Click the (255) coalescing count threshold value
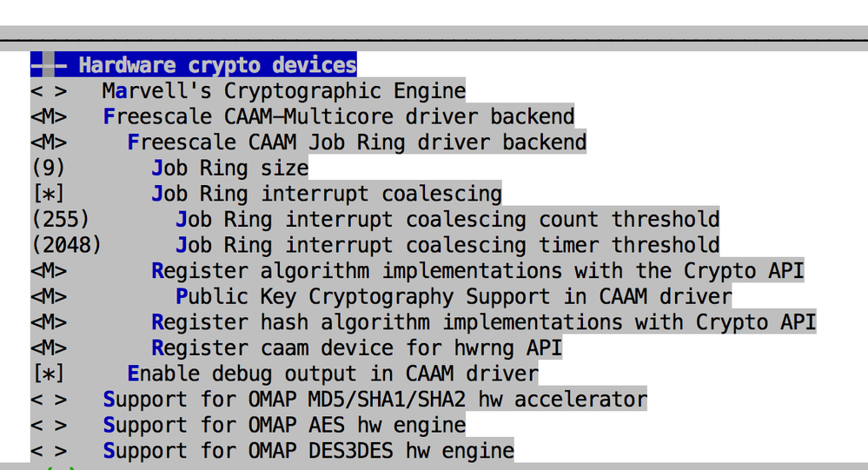The width and height of the screenshot is (868, 470). tap(60, 219)
